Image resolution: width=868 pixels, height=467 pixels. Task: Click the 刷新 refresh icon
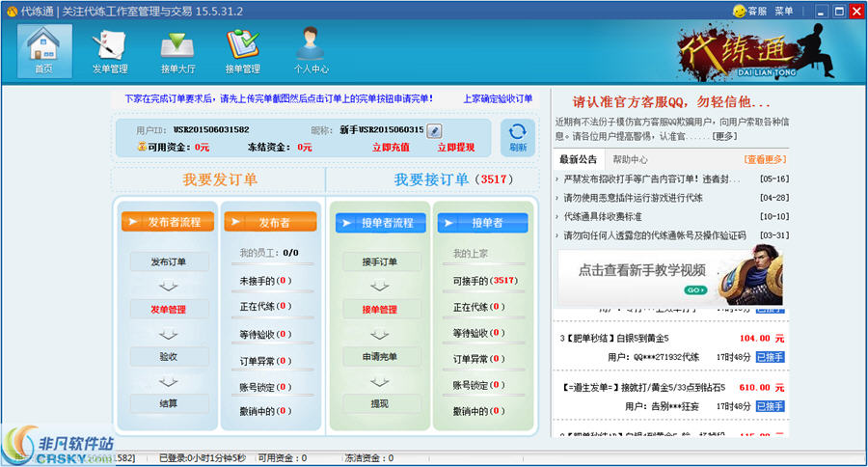coord(518,137)
